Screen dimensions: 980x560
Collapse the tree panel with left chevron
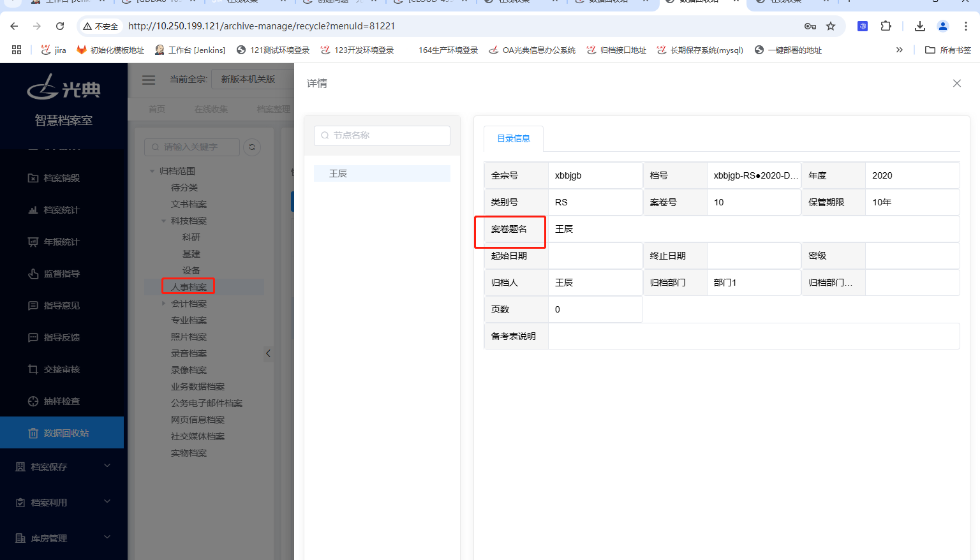pos(269,353)
